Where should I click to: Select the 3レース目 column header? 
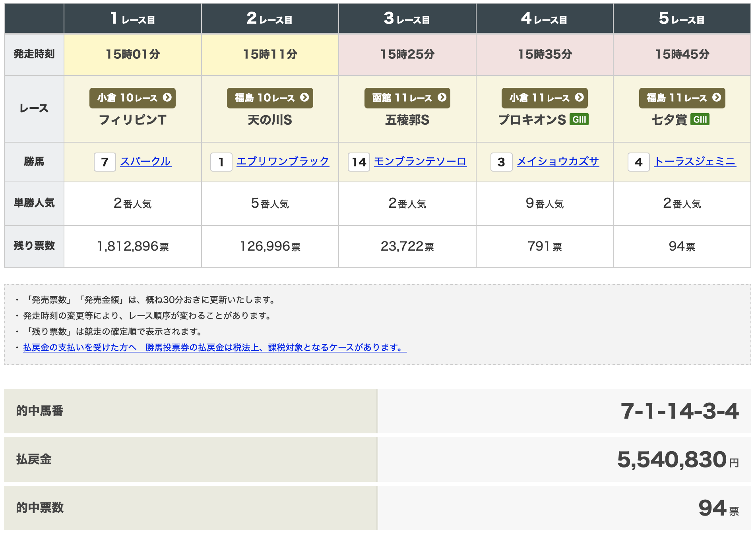click(x=407, y=19)
